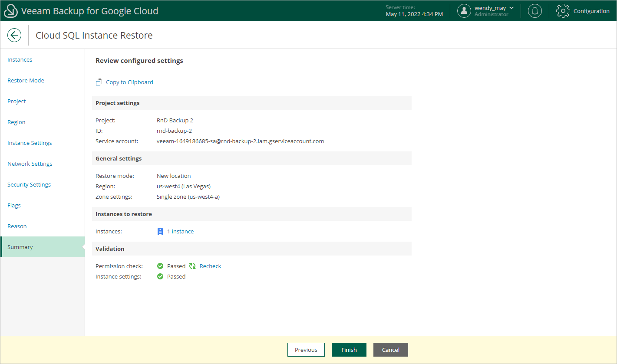Open the Instance Settings step

(30, 143)
